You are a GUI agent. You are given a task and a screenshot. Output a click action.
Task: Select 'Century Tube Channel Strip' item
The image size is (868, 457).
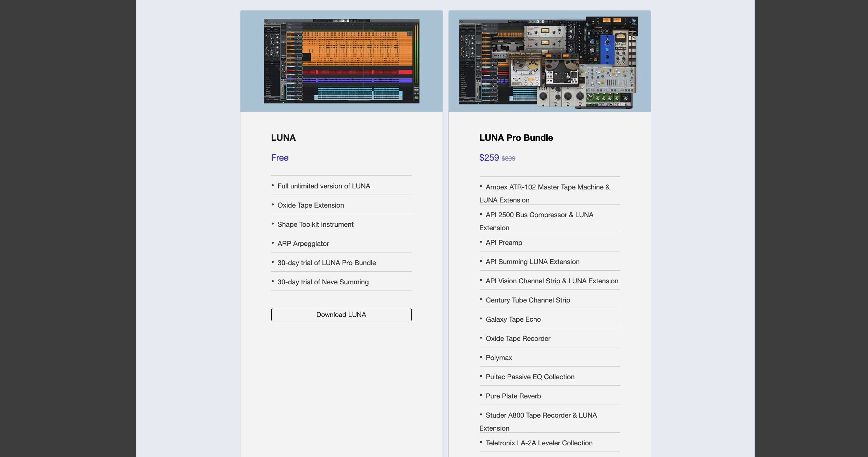click(x=549, y=300)
